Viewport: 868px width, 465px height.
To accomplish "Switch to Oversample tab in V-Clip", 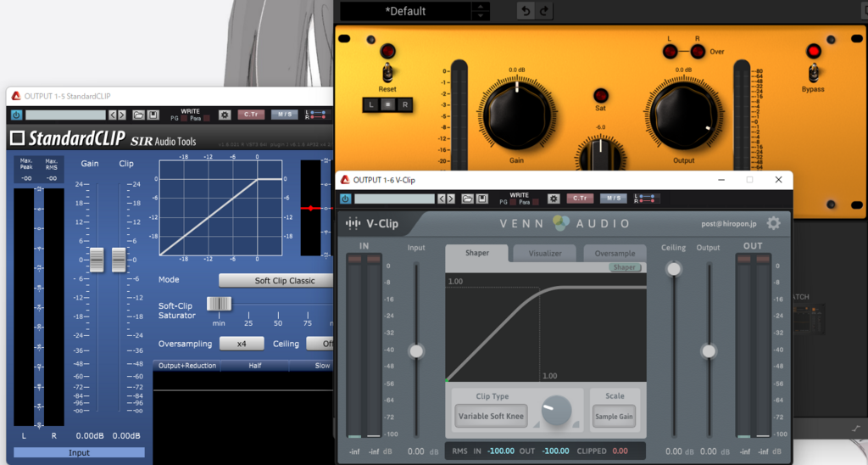I will 615,253.
